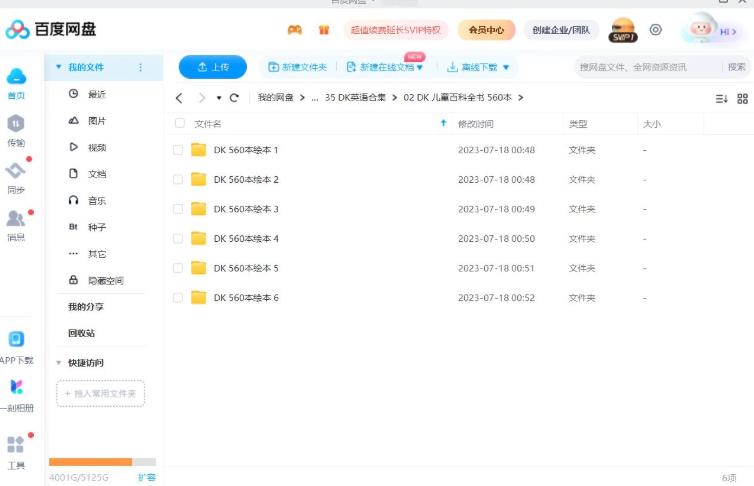Image resolution: width=754 pixels, height=486 pixels.
Task: Open the Tools (工具) grid icon
Action: [15, 444]
